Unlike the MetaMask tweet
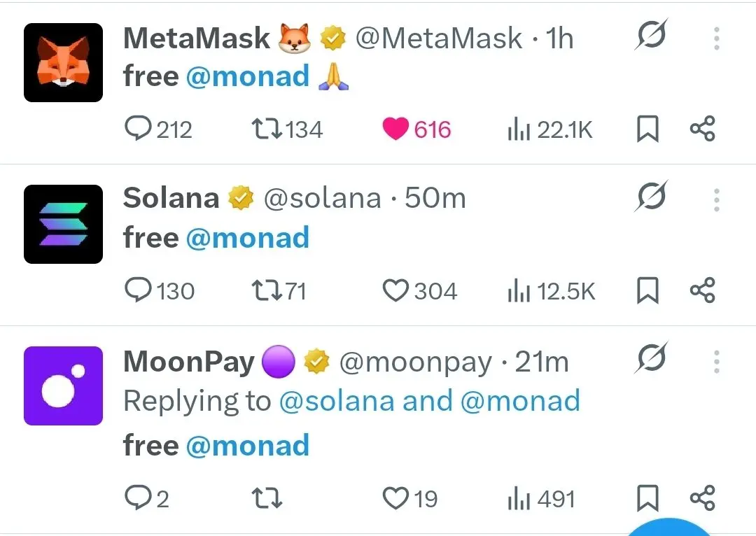Screen dimensions: 756x536 click(x=395, y=129)
